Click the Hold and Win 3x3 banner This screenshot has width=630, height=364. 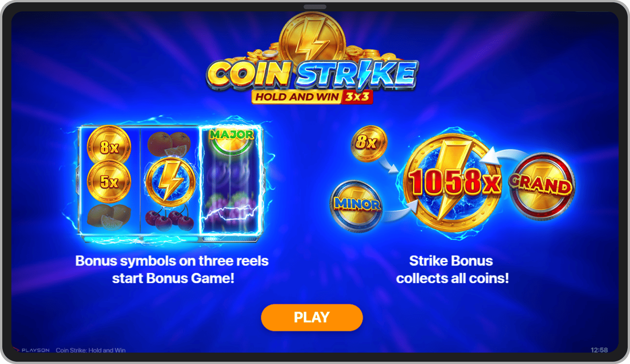click(312, 97)
